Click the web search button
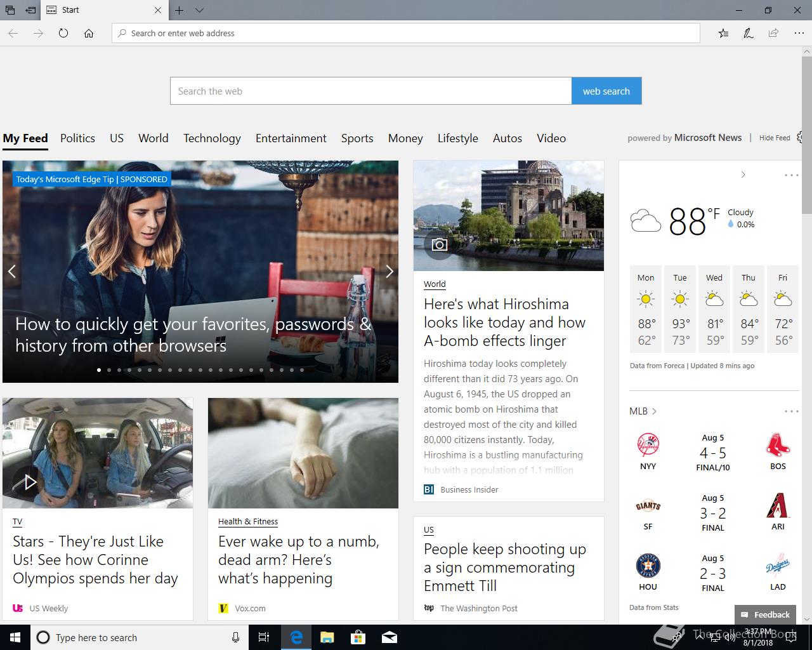The image size is (812, 650). click(606, 91)
